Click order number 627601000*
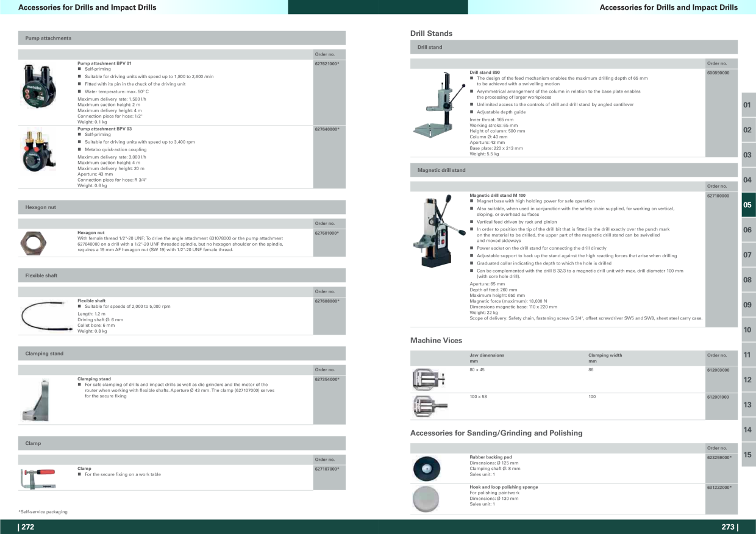This screenshot has height=534, width=756. 327,233
